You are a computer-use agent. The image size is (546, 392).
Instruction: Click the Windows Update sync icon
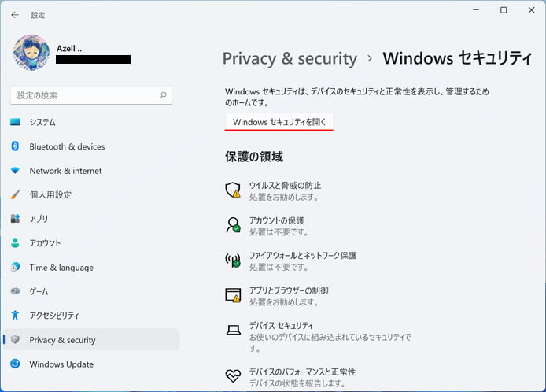(x=15, y=364)
